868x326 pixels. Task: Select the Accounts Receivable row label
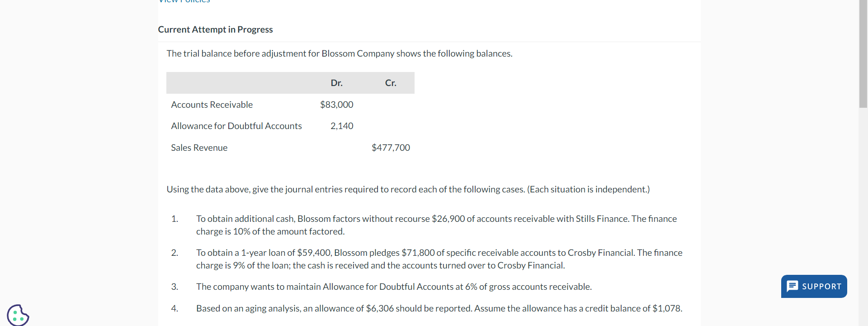212,105
